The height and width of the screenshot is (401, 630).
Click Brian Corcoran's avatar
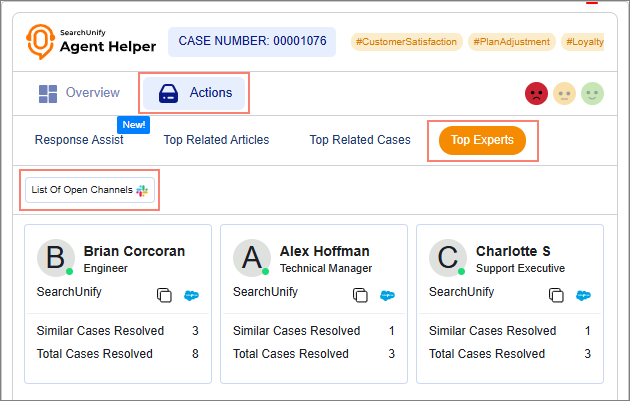click(x=56, y=258)
